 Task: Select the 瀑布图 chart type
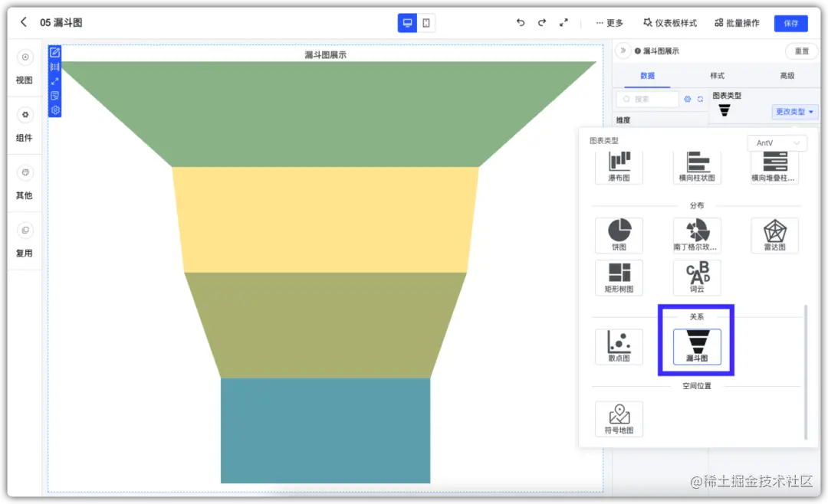tap(619, 167)
